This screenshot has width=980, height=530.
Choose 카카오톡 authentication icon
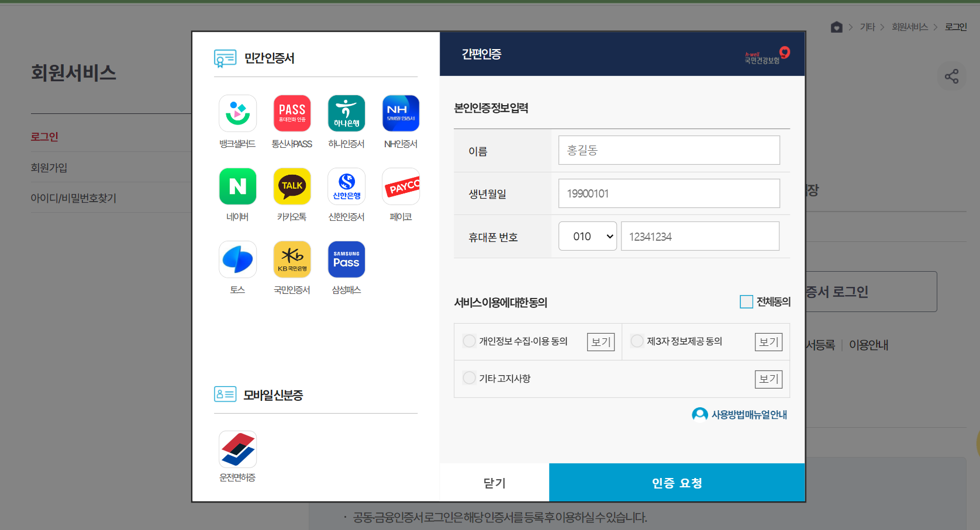292,186
